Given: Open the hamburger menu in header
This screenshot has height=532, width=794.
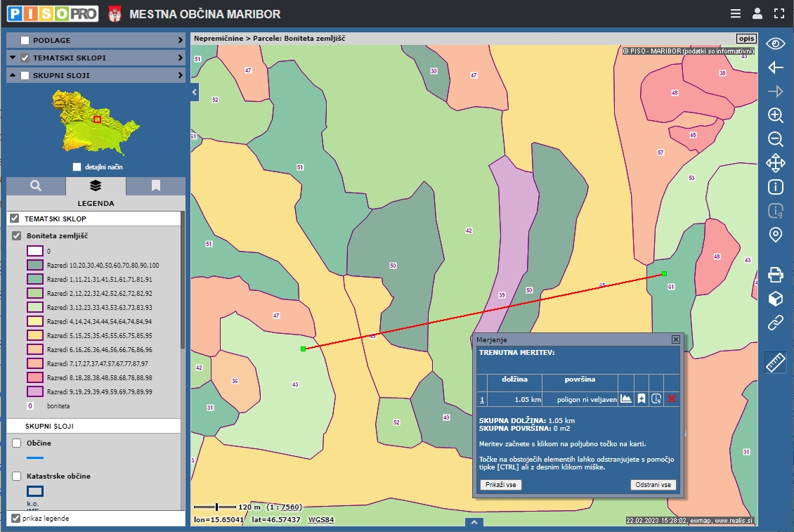Looking at the screenshot, I should coord(735,13).
